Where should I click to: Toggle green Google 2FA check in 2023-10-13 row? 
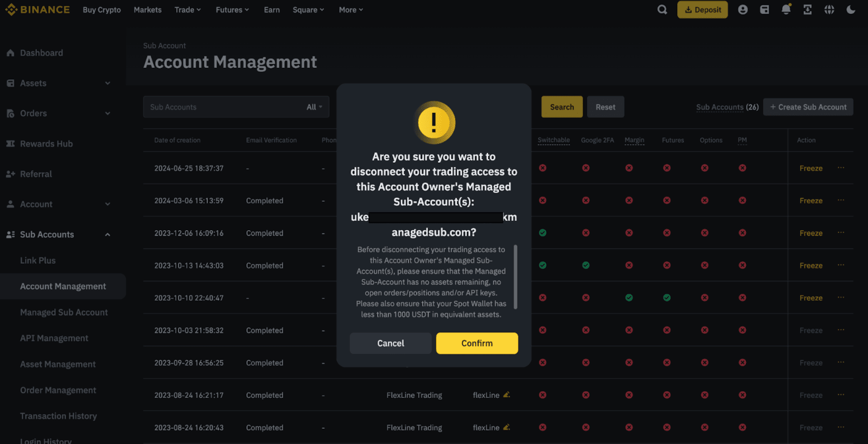tap(586, 265)
